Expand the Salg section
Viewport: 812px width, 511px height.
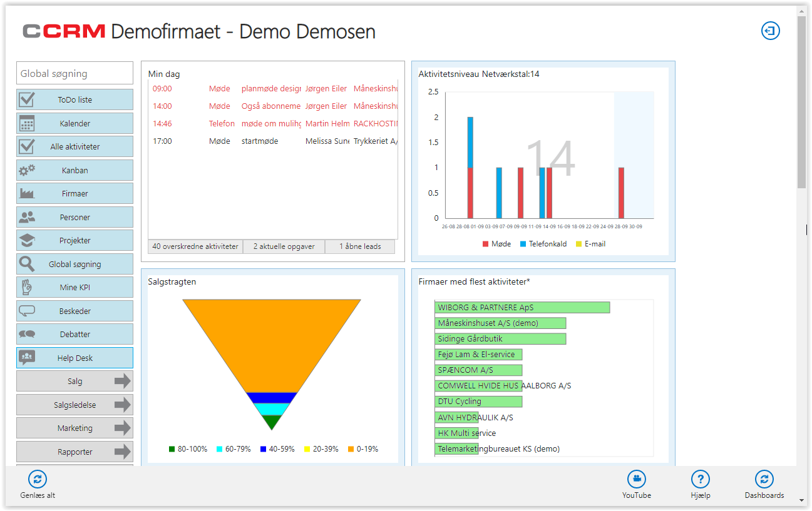click(75, 380)
